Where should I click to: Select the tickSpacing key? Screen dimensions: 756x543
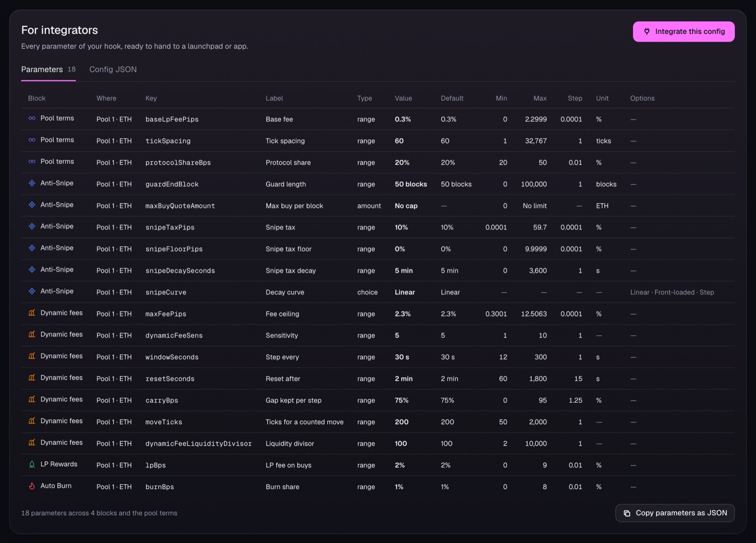[168, 141]
